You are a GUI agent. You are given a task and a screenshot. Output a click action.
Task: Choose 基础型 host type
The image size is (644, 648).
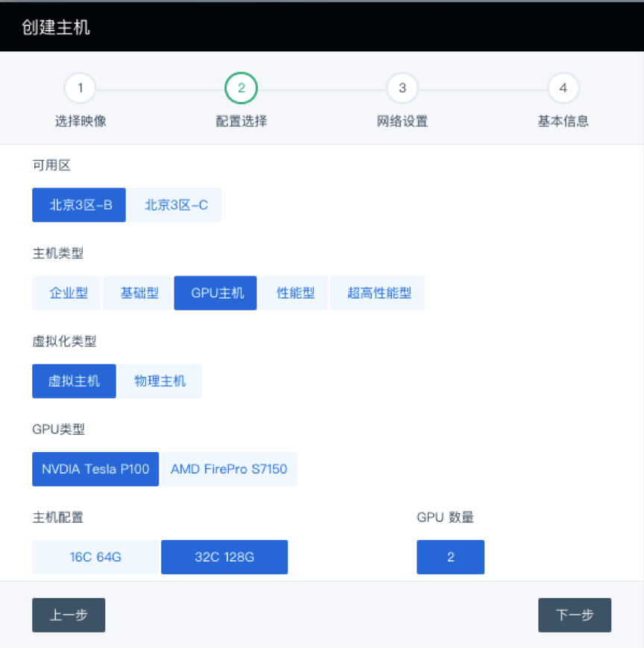pos(138,293)
